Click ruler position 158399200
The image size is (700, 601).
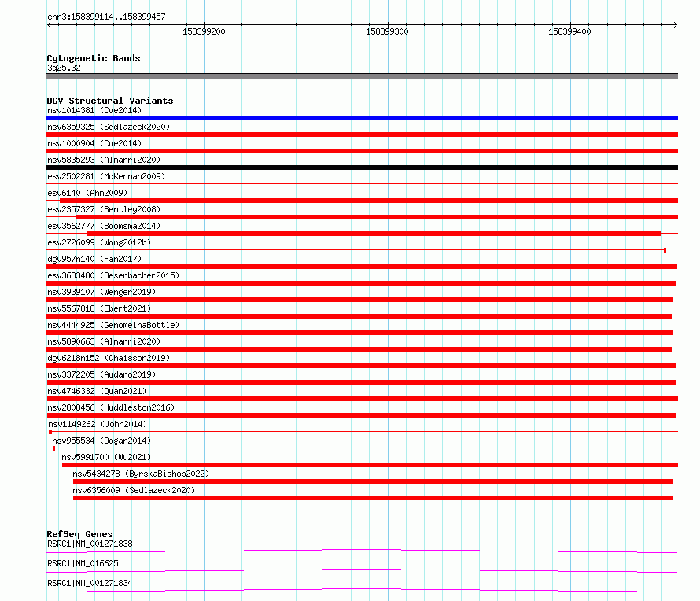point(204,31)
